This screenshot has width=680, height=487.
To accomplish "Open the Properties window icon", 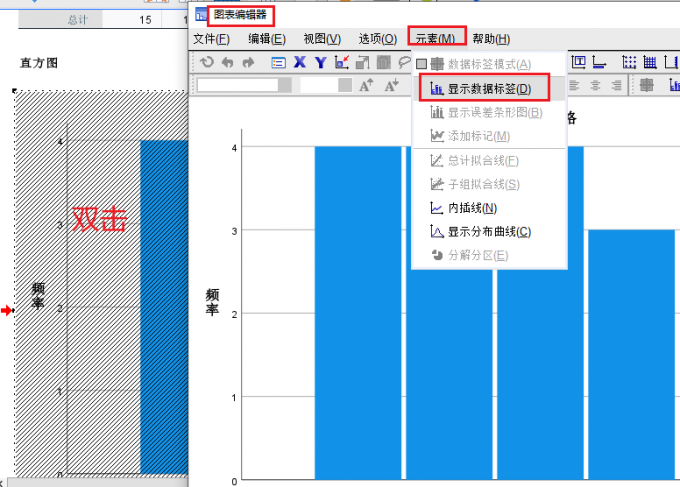I will click(278, 63).
